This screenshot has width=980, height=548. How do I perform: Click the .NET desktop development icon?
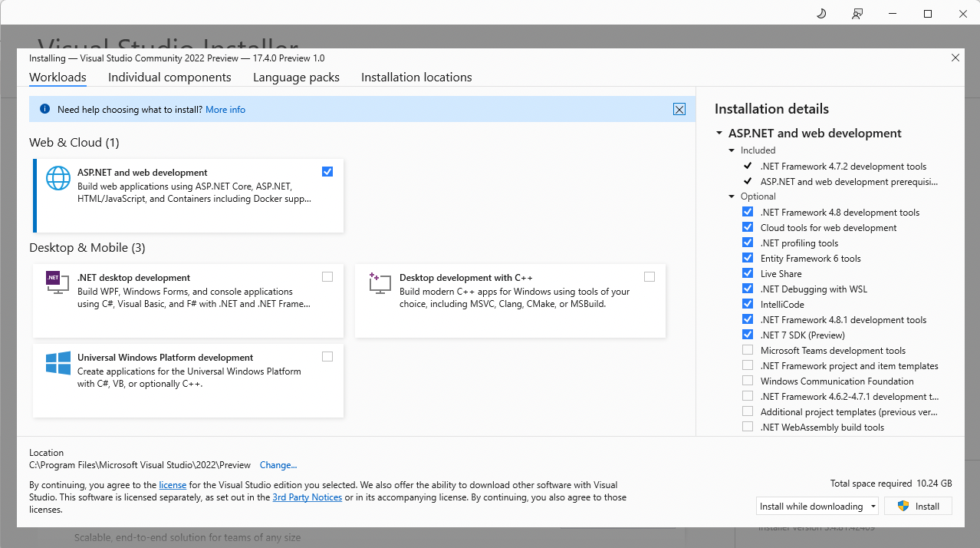[x=57, y=282]
